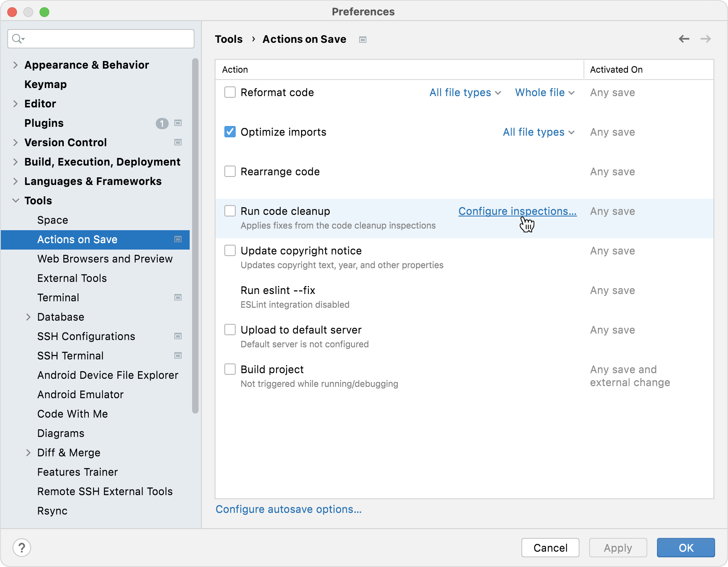Click the Apply button
This screenshot has height=567, width=728.
coord(618,548)
